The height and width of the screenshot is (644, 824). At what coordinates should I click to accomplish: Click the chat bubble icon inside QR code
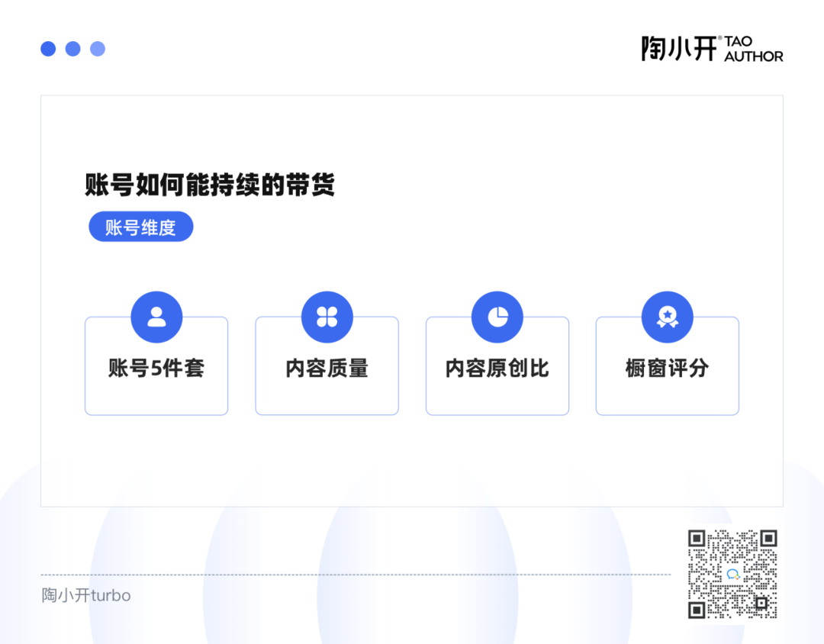pos(733,574)
